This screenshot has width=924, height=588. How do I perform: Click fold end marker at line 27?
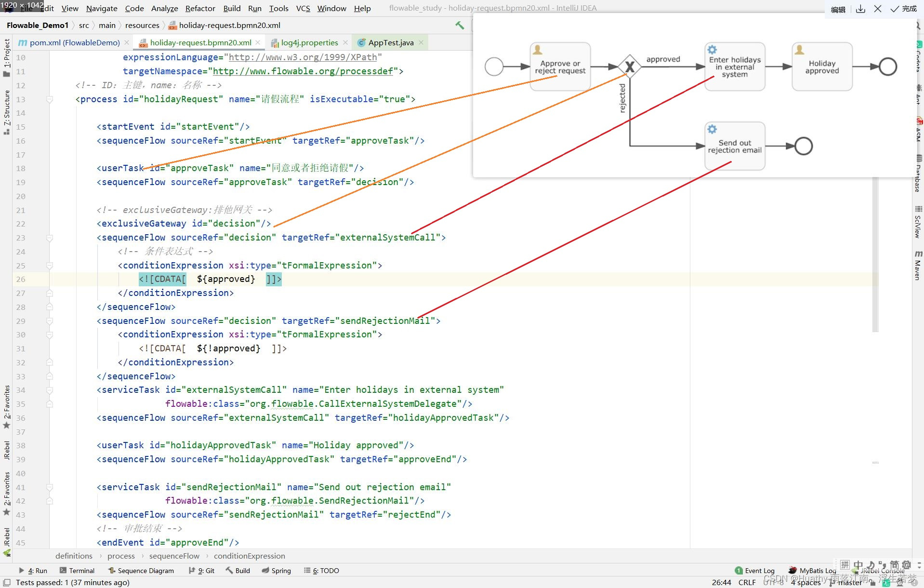pyautogui.click(x=49, y=293)
